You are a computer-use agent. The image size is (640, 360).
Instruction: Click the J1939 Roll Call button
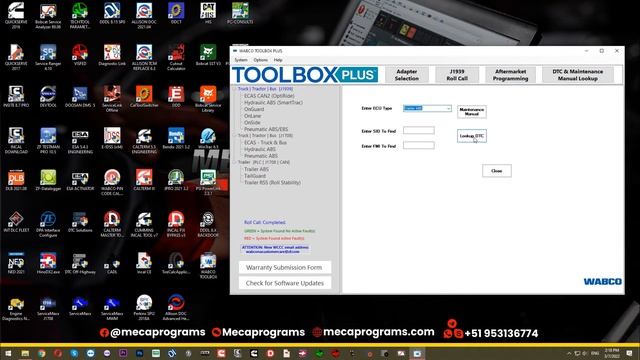(457, 75)
